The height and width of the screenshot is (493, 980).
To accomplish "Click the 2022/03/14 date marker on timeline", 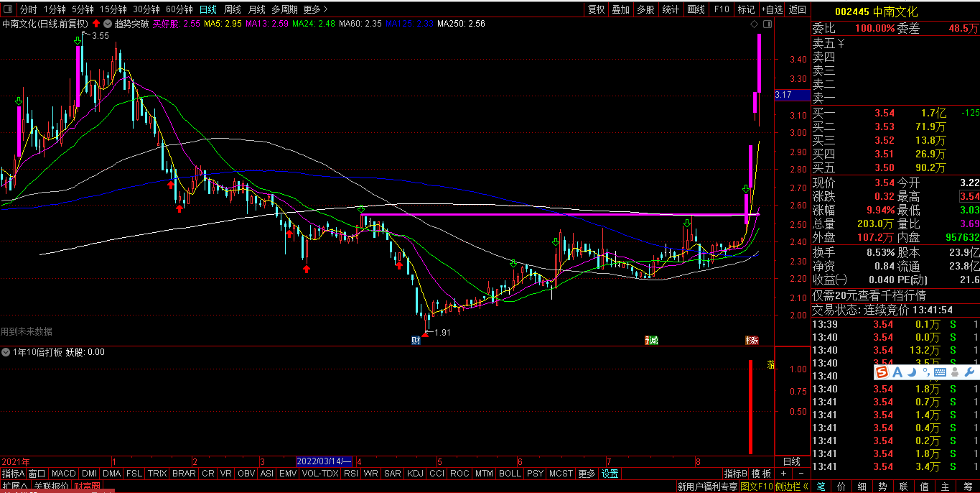I will (x=325, y=461).
